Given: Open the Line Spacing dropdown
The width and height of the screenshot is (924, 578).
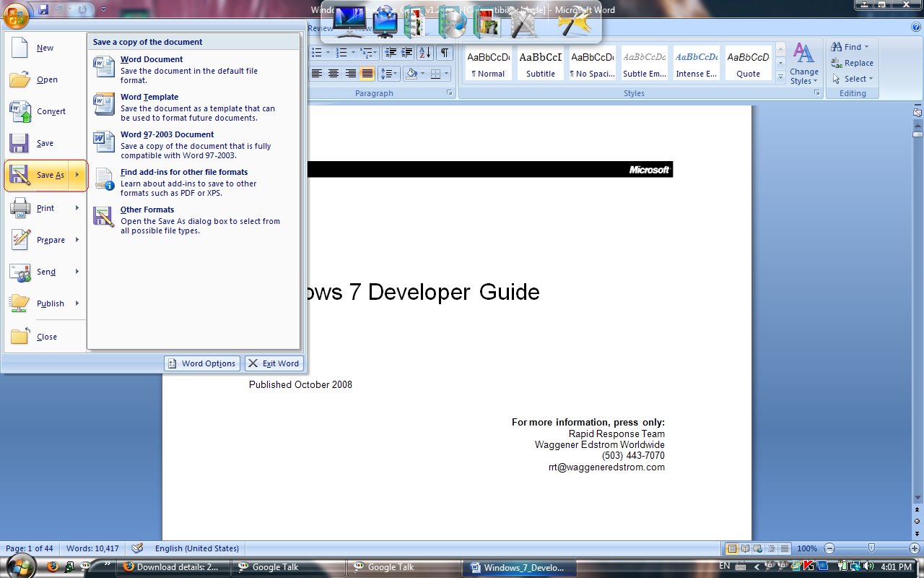Looking at the screenshot, I should point(389,74).
